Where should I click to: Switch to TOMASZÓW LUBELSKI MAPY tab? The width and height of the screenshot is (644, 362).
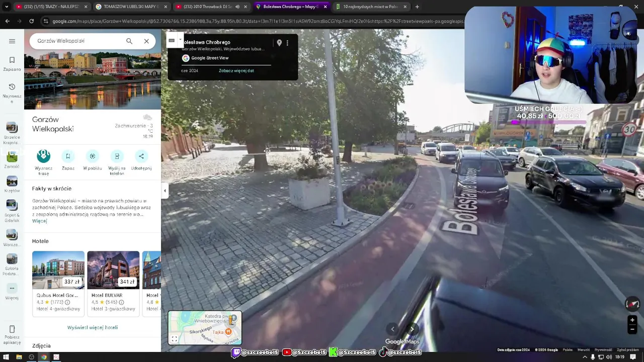click(131, 7)
